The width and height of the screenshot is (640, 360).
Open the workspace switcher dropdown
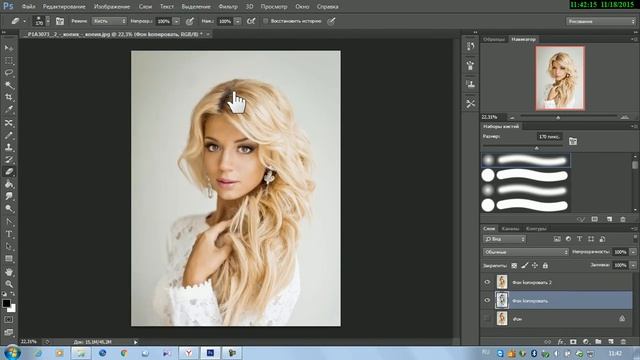coord(600,21)
